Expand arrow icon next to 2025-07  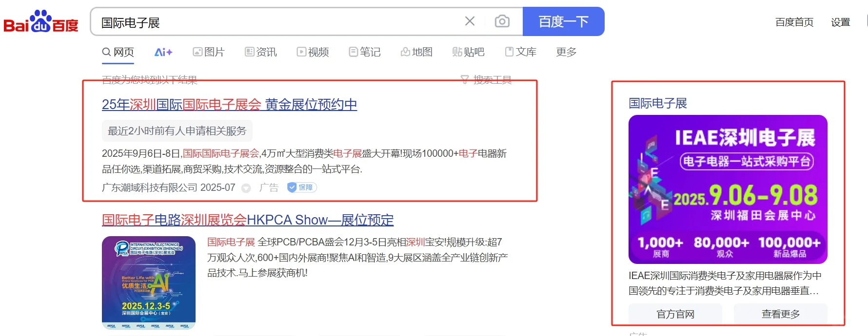point(246,188)
